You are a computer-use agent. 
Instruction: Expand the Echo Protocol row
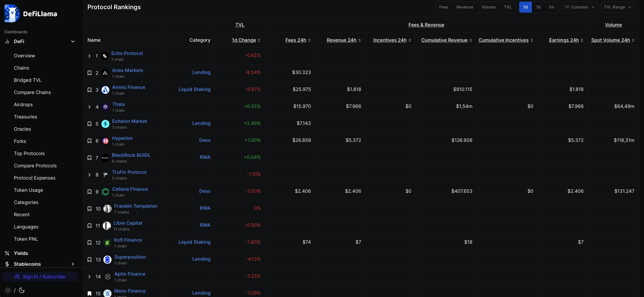[89, 56]
